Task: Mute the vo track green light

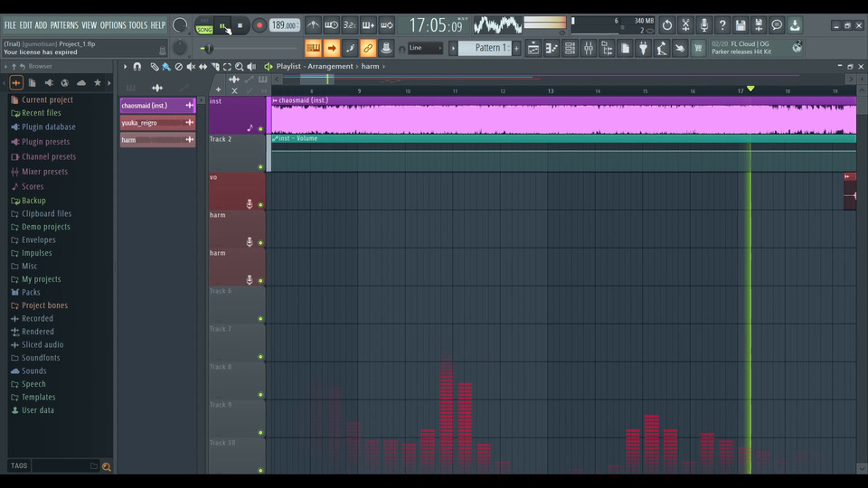Action: tap(260, 205)
